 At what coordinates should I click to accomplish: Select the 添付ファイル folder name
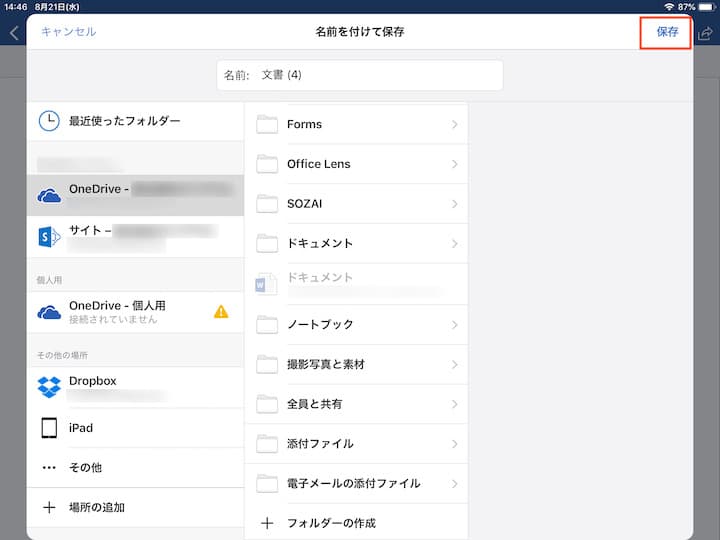320,444
